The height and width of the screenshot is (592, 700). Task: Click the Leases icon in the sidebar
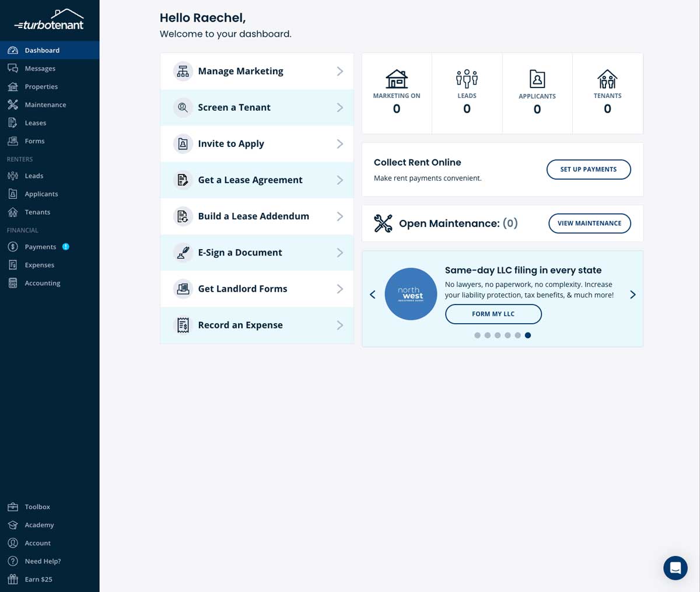tap(12, 122)
